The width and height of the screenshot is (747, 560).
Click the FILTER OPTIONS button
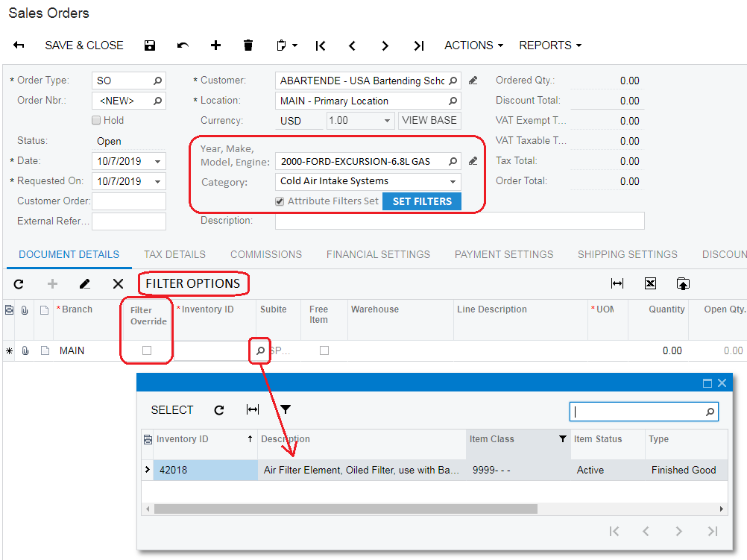coord(193,283)
